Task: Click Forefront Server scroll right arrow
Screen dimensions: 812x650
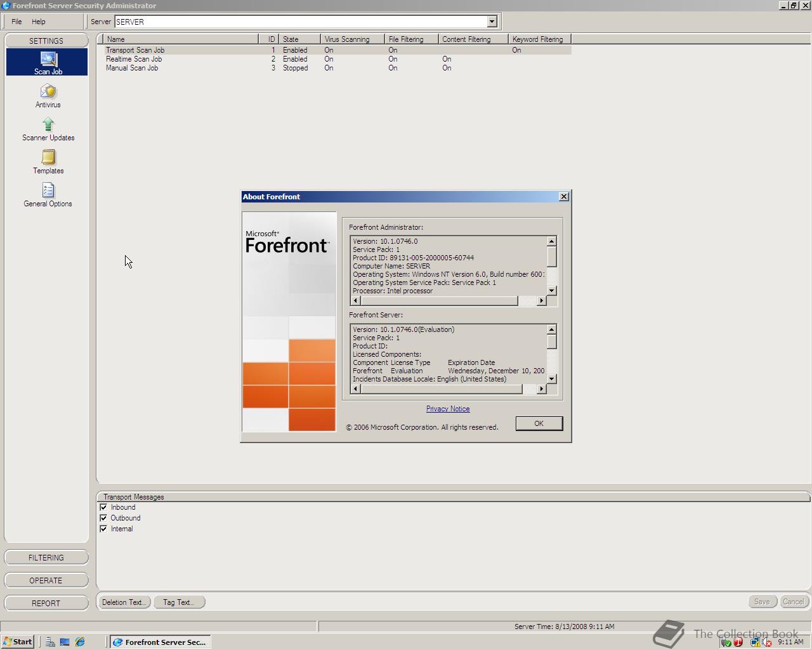Action: [541, 389]
